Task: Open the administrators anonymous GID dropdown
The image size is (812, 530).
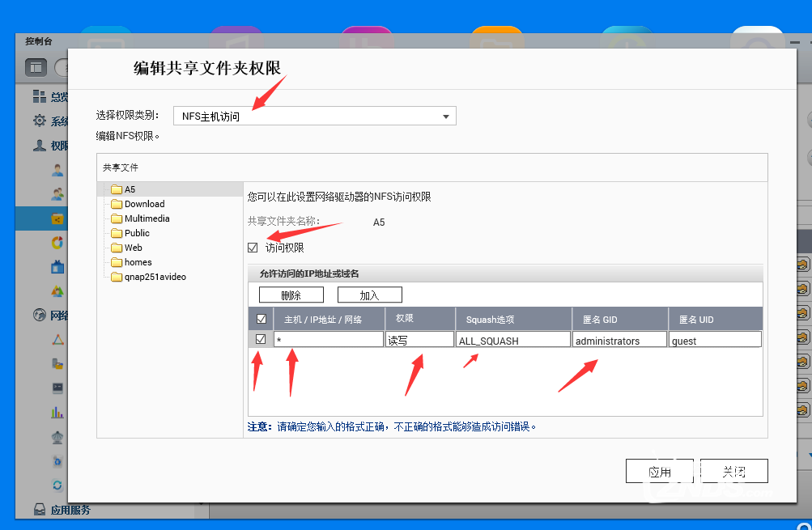Action: [619, 340]
